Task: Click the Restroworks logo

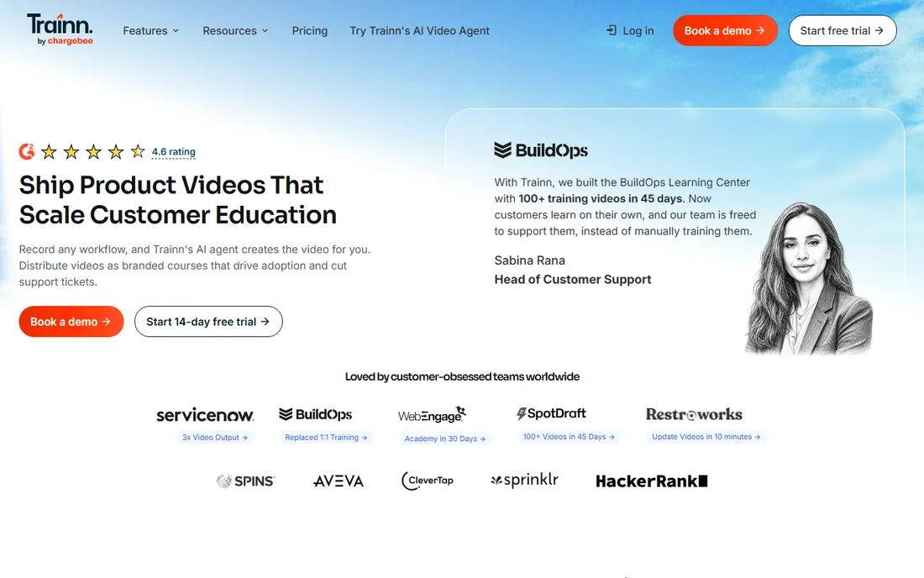Action: (694, 414)
